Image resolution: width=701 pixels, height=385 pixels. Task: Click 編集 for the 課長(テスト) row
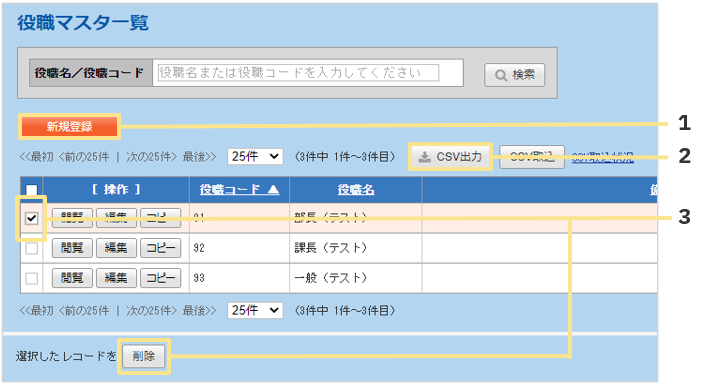coord(116,248)
